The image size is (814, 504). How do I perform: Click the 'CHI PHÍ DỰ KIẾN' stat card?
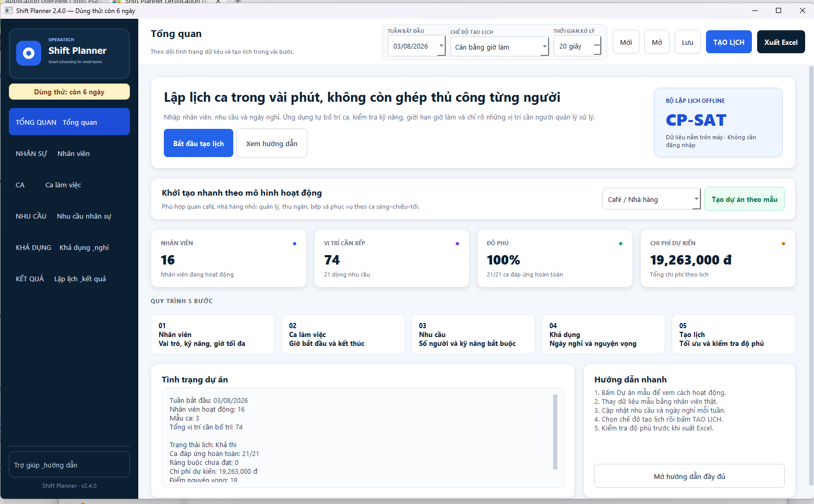pyautogui.click(x=718, y=258)
